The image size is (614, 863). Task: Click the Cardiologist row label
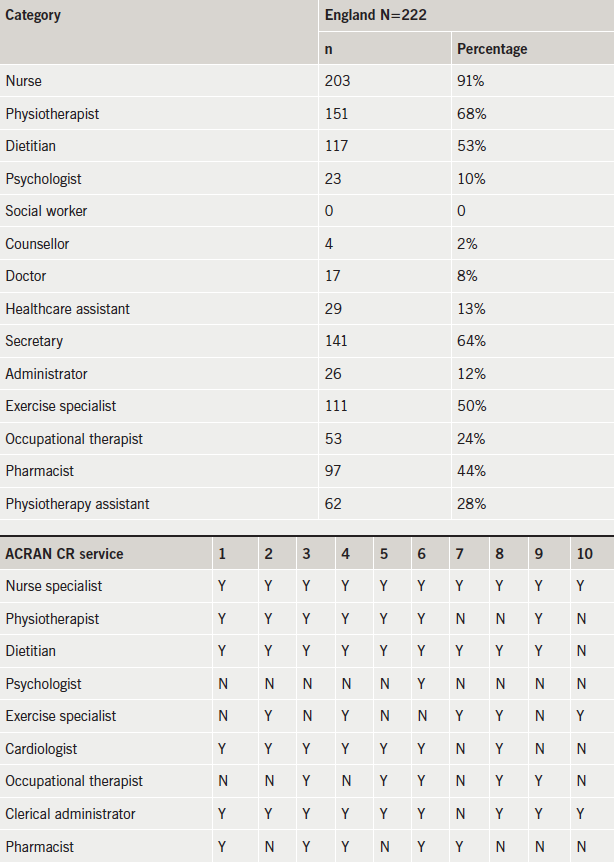41,749
